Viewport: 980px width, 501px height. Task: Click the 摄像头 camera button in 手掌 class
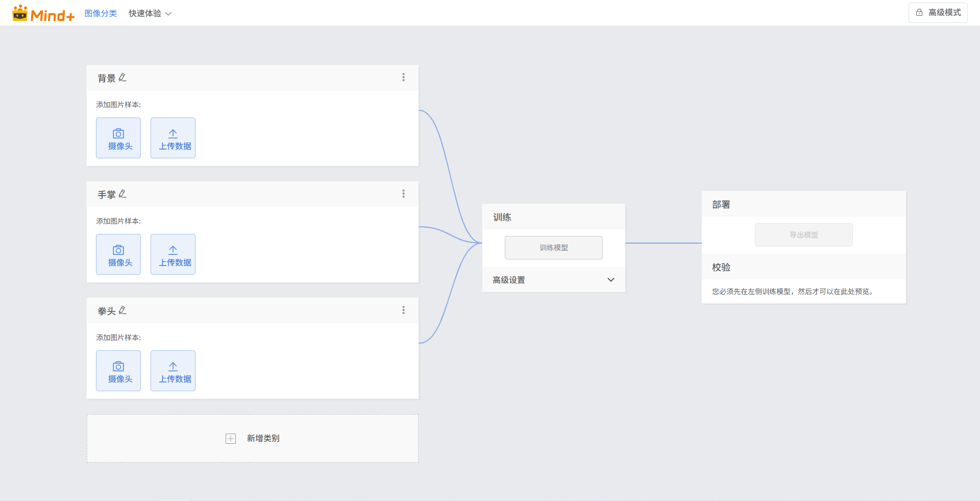point(118,254)
